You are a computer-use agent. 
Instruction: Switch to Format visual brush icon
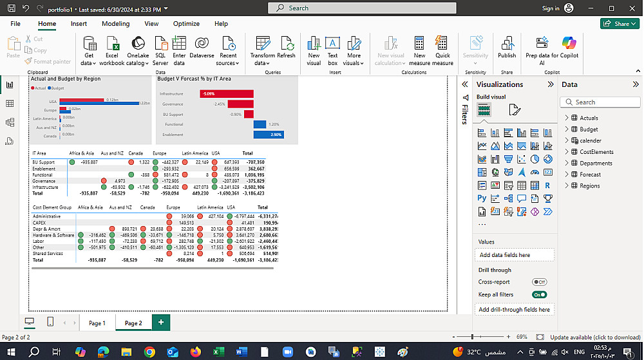click(x=514, y=109)
